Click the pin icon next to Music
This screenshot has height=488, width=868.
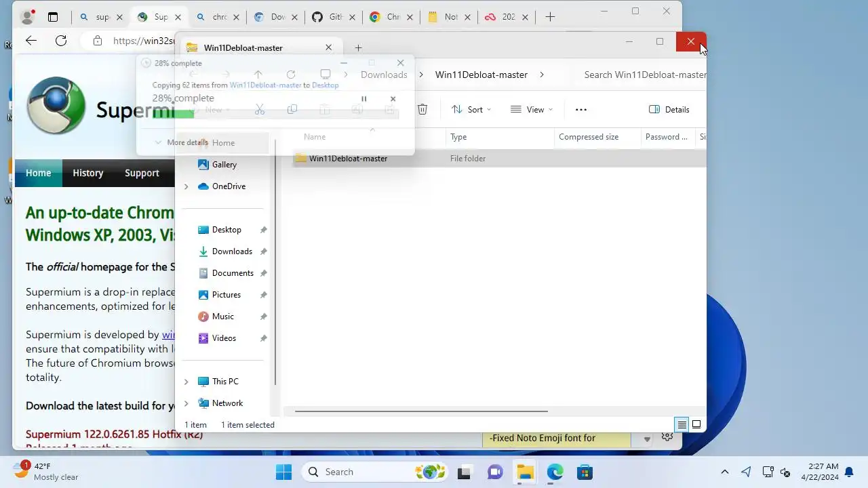(x=264, y=317)
